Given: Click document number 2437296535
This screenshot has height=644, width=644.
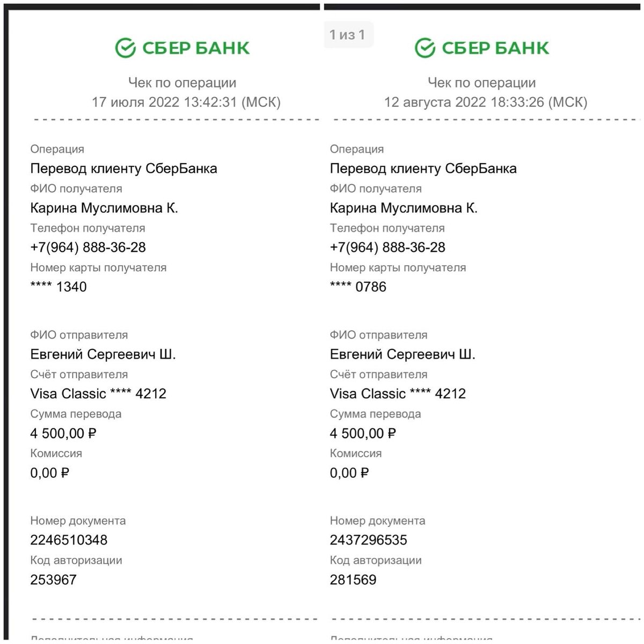Looking at the screenshot, I should click(369, 540).
